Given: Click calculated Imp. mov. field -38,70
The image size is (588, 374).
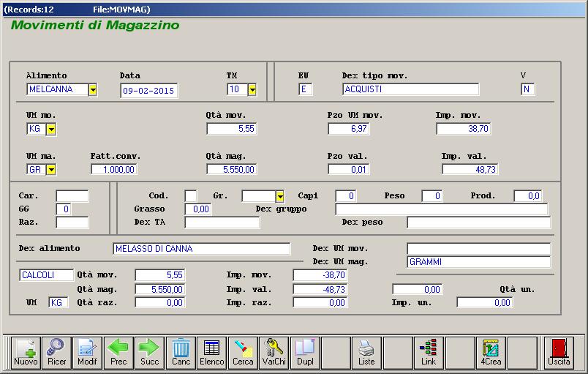Looking at the screenshot, I should [320, 275].
